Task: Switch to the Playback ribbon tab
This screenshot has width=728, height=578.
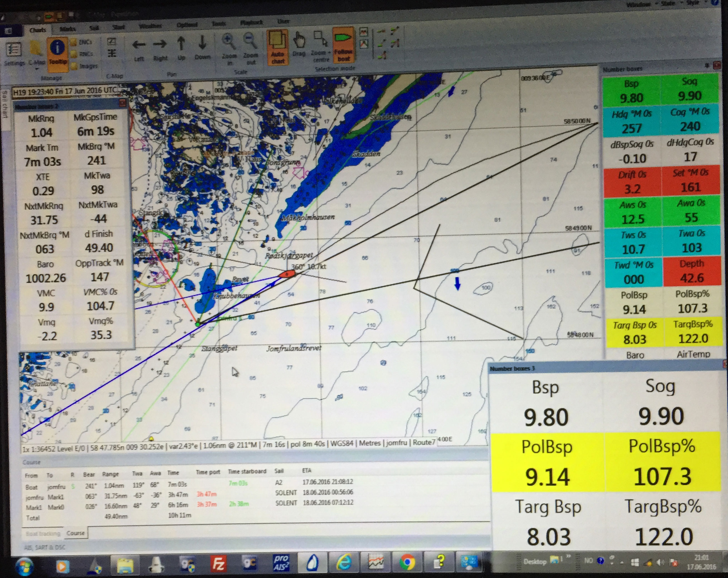Action: [251, 22]
